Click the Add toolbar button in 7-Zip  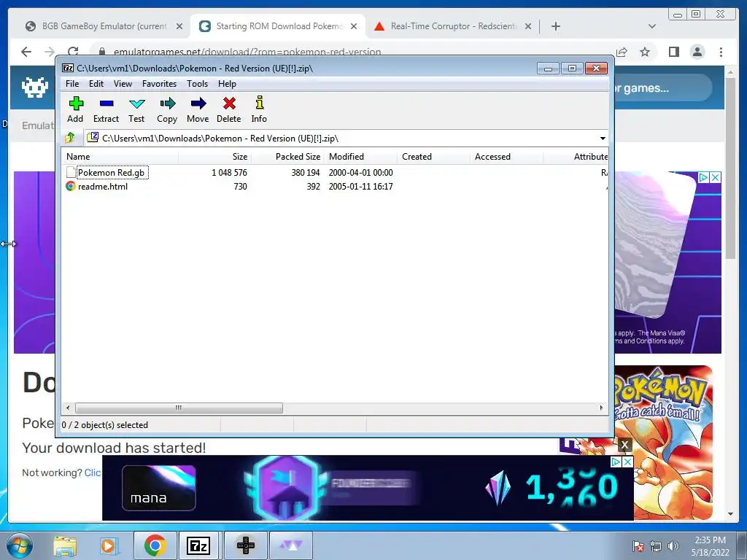(75, 109)
